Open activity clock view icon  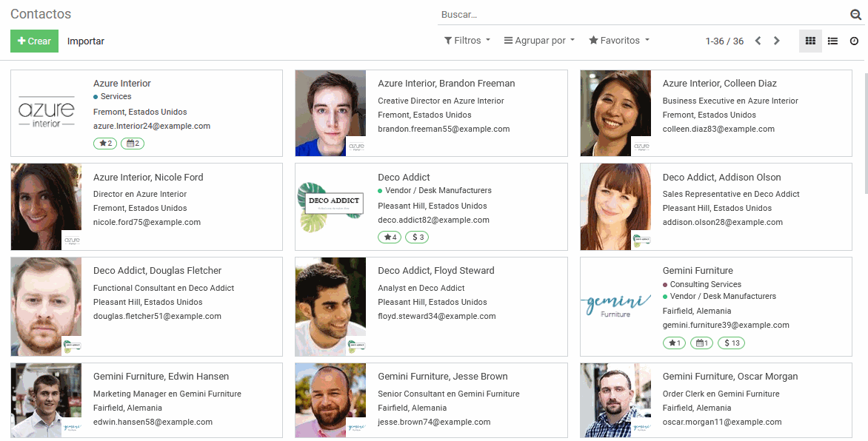[854, 41]
